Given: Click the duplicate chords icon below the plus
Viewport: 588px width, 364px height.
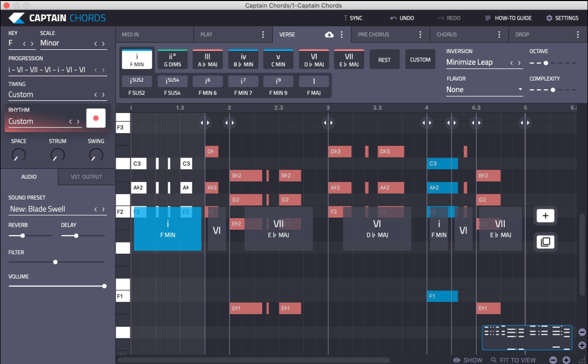Looking at the screenshot, I should click(545, 241).
